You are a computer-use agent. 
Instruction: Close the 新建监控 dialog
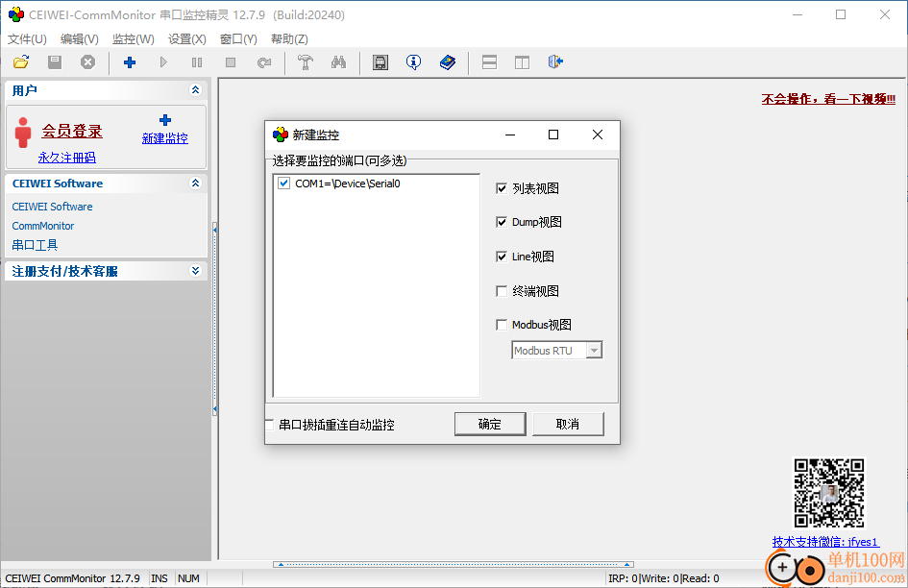598,135
